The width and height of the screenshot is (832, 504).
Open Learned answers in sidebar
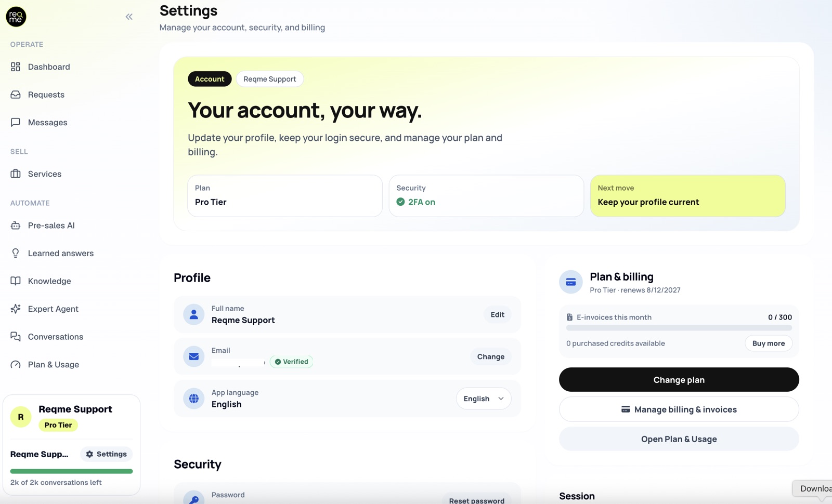click(61, 253)
